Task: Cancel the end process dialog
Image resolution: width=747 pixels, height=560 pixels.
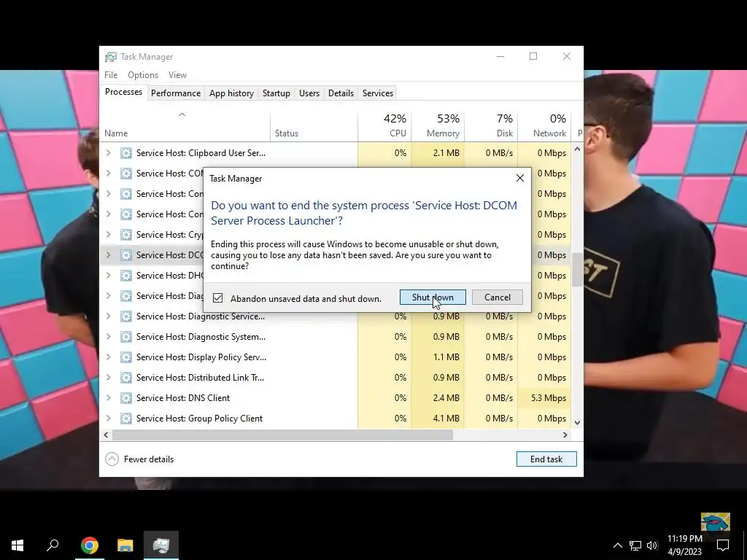Action: click(x=498, y=297)
